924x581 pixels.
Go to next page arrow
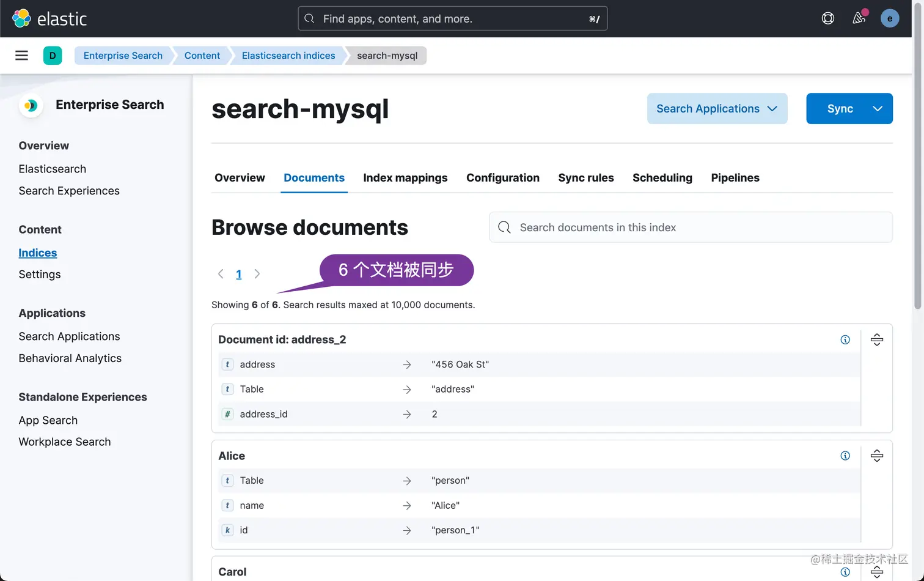pyautogui.click(x=257, y=274)
